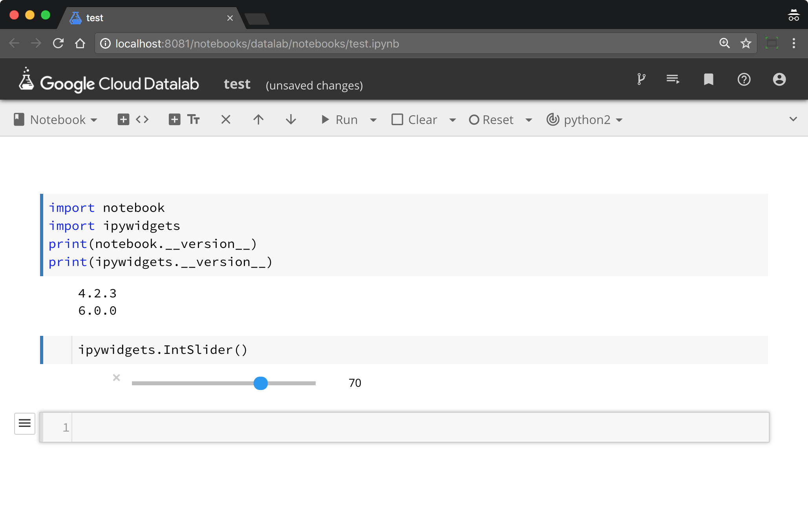Expand the Run options dropdown
The height and width of the screenshot is (532, 808).
[x=373, y=119]
